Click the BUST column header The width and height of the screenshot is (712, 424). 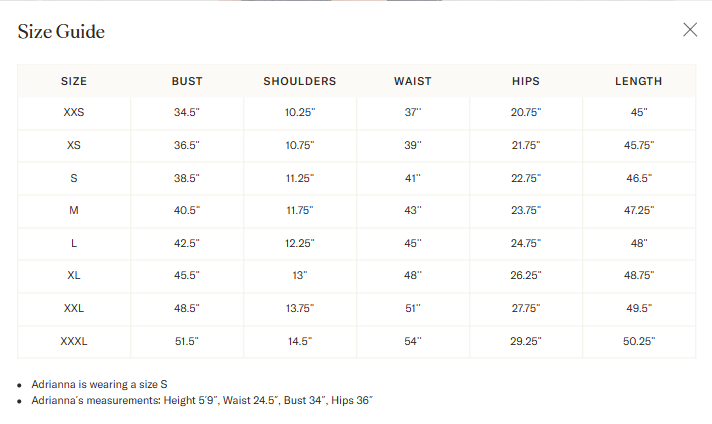pyautogui.click(x=187, y=81)
